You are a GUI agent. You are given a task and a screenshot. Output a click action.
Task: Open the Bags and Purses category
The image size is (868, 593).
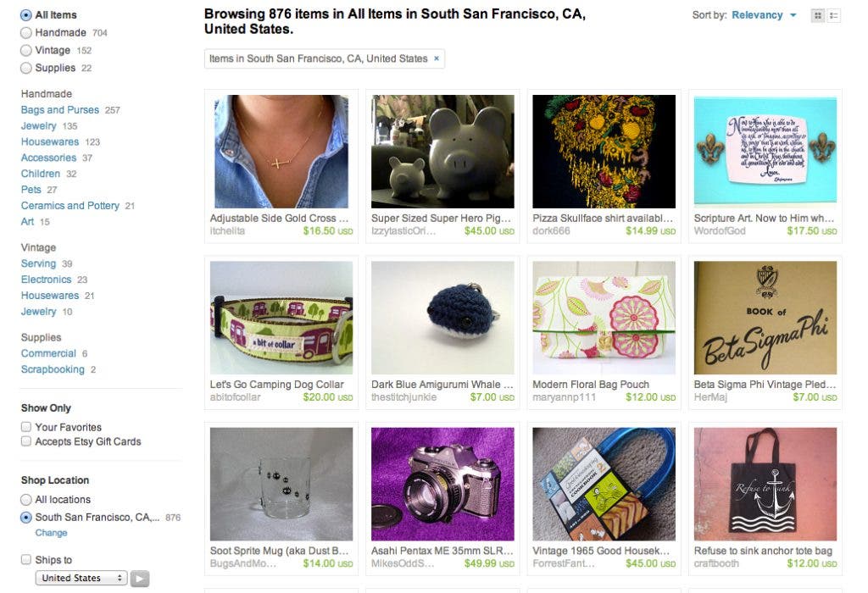tap(59, 110)
